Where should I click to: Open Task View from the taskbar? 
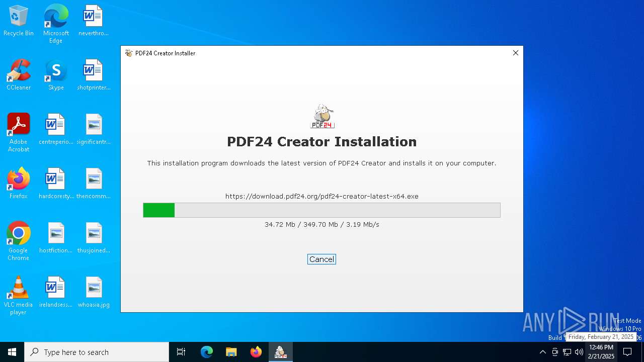(181, 352)
